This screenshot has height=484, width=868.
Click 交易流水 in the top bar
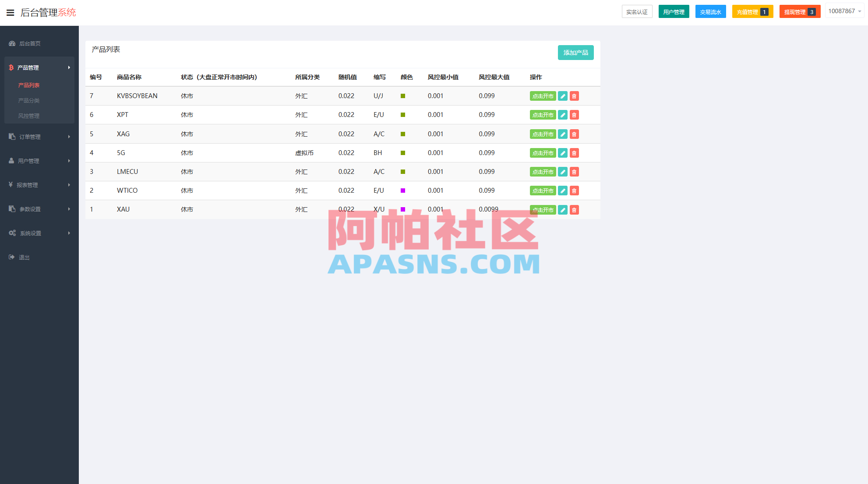tap(710, 11)
